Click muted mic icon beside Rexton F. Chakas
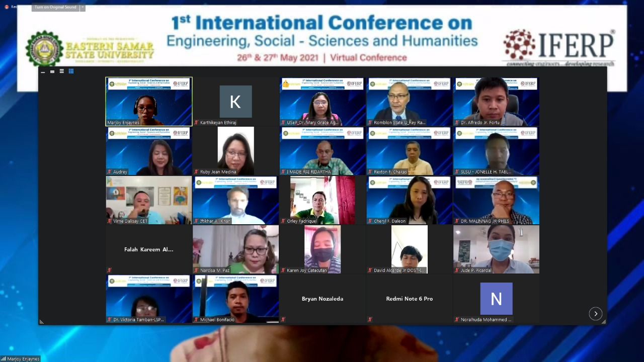The width and height of the screenshot is (644, 362). click(x=370, y=172)
